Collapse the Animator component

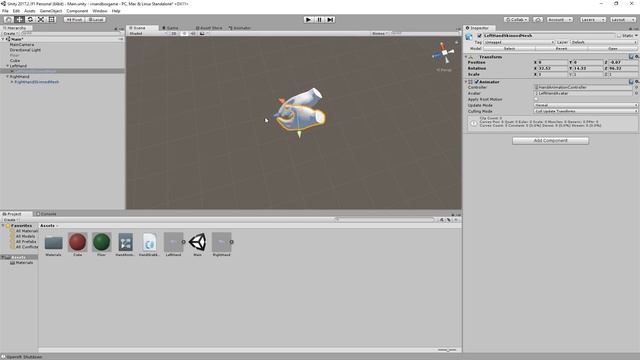tap(467, 82)
